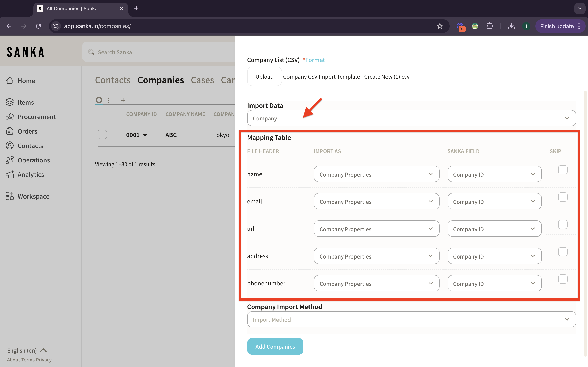Open the Import Method dropdown

411,319
